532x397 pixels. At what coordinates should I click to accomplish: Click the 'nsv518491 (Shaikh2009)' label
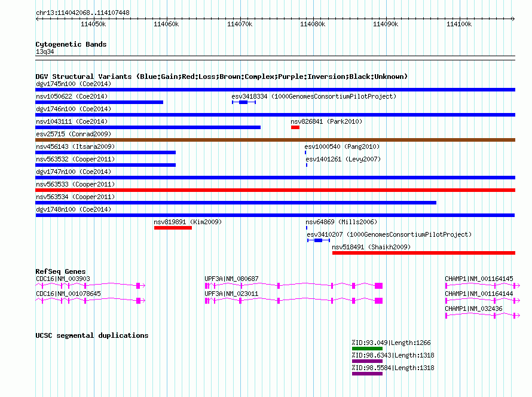coord(371,247)
